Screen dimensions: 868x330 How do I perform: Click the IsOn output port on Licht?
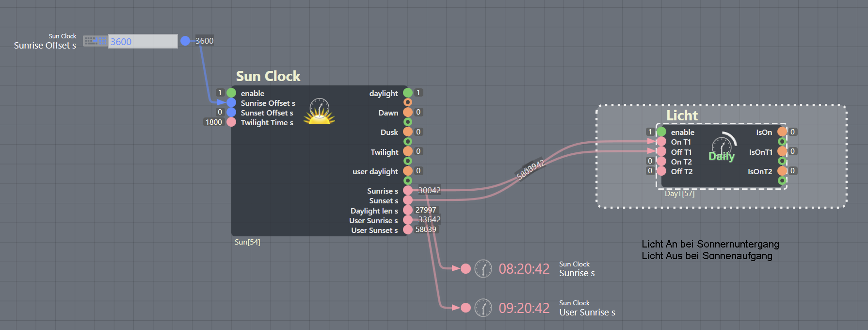coord(782,132)
